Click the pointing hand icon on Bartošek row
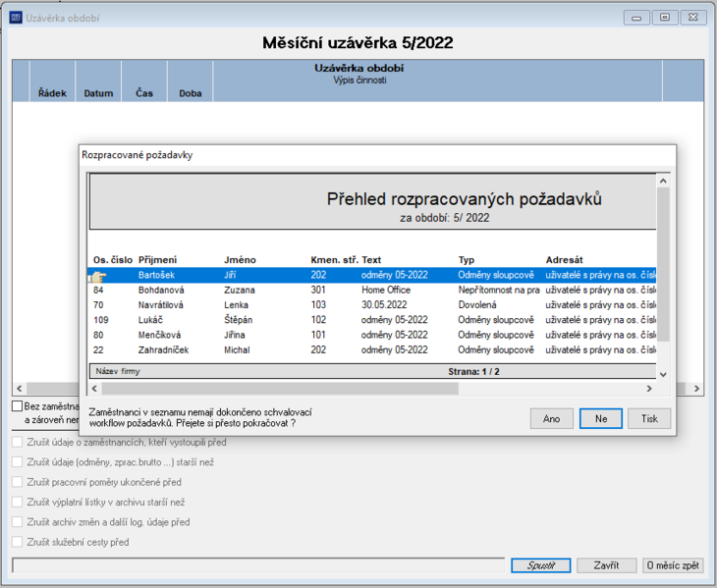 [x=97, y=276]
